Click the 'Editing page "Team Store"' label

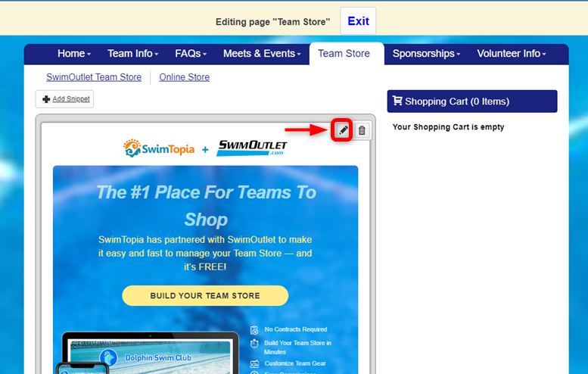tap(272, 22)
